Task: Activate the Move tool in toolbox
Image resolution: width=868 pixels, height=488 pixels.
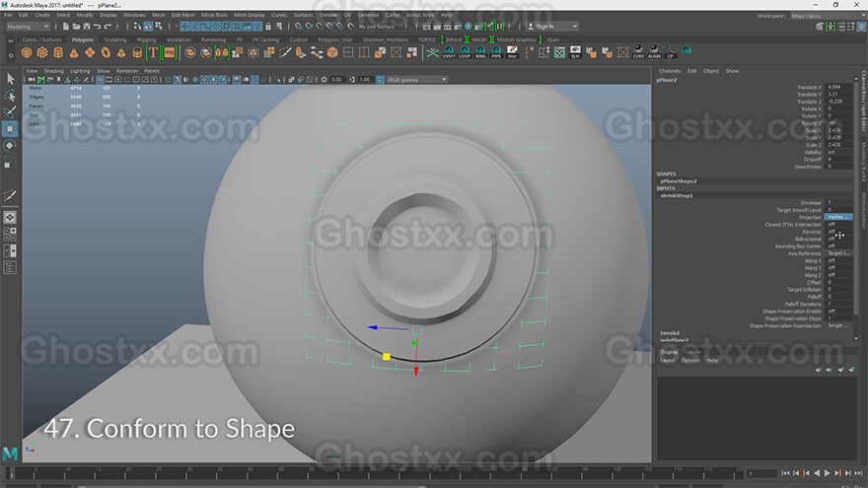Action: (x=10, y=129)
